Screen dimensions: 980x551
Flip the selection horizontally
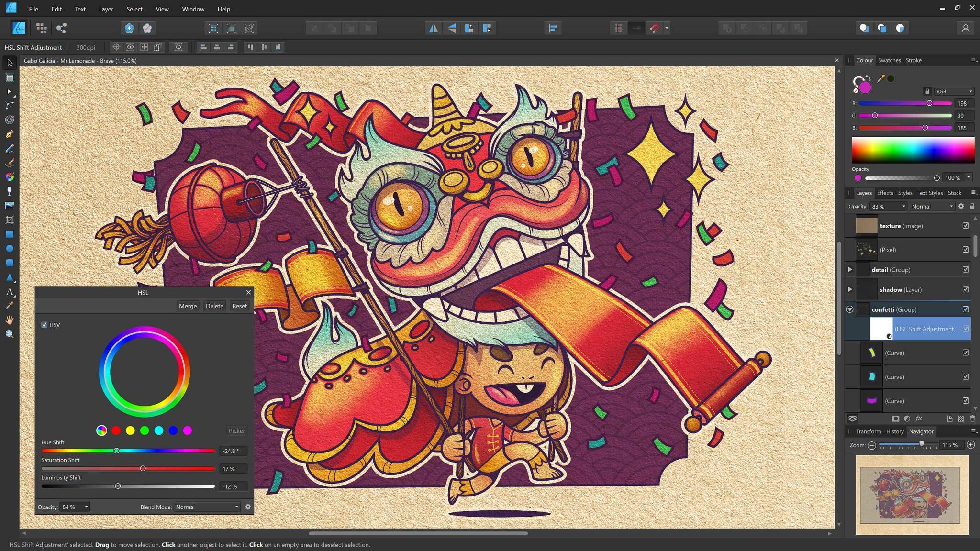433,28
